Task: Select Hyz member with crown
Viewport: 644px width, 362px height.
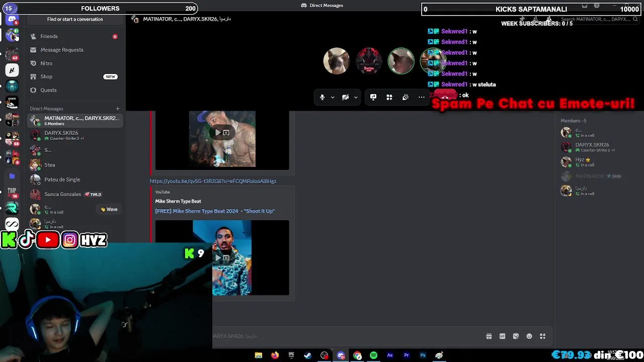Action: pyautogui.click(x=599, y=162)
